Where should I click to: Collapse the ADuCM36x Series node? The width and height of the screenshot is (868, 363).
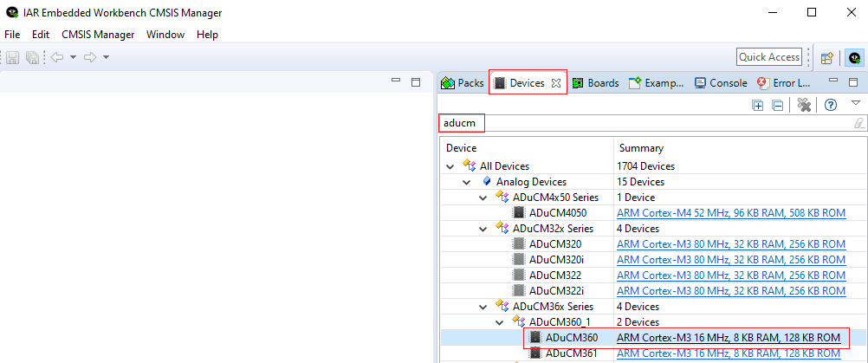(484, 307)
